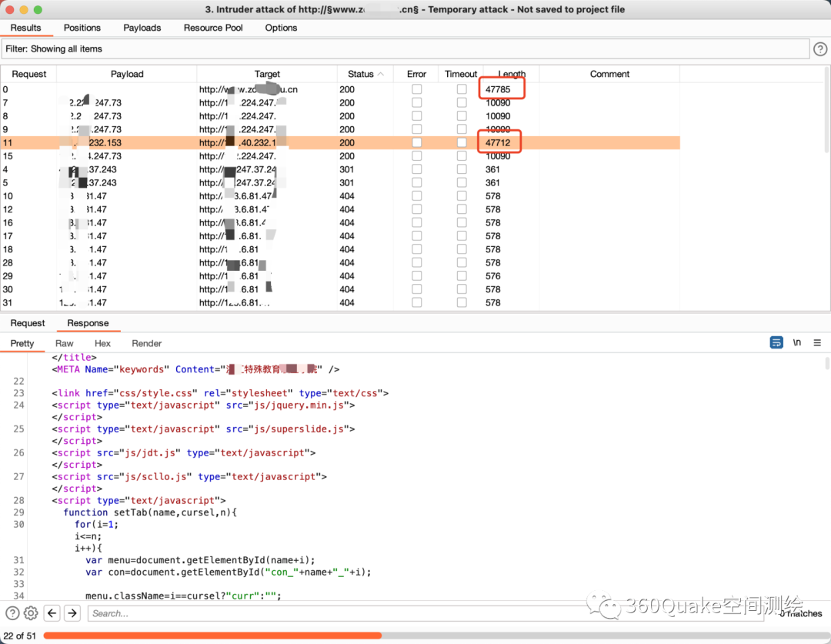Select the row for request 28
This screenshot has height=644, width=831.
(340, 262)
